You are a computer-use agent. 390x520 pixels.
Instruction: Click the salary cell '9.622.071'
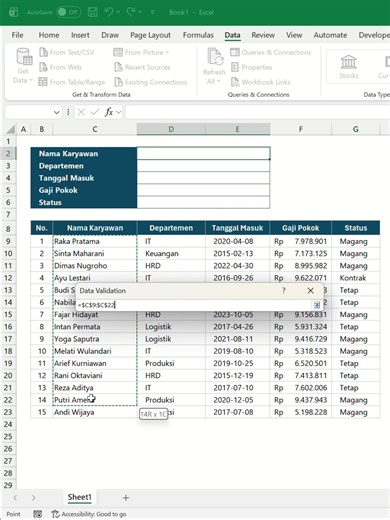coord(301,278)
